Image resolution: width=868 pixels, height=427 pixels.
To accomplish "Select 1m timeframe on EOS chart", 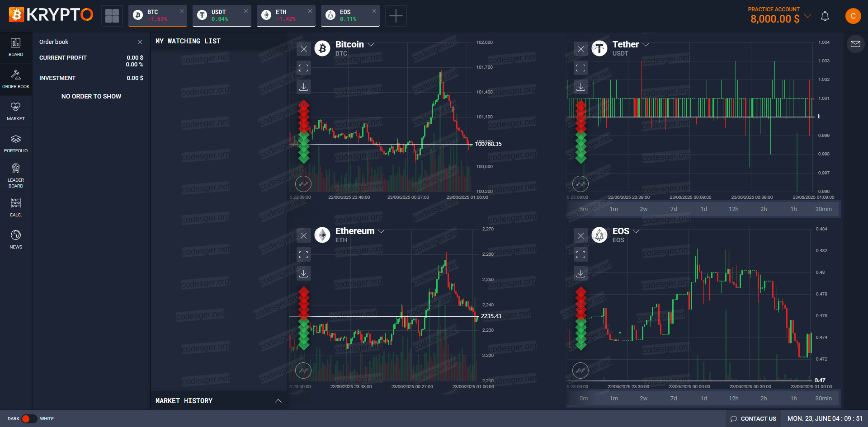I will click(x=613, y=399).
